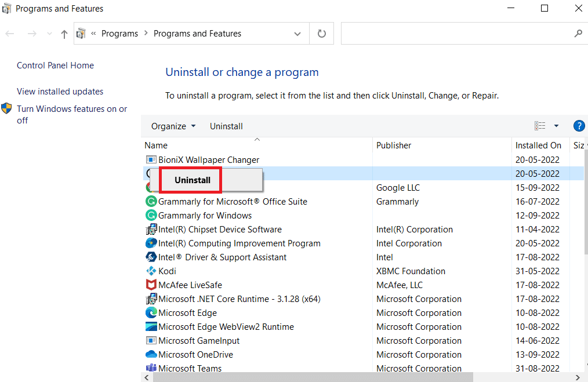Select the McAfee LiveSafe icon
This screenshot has height=382, width=588.
pyautogui.click(x=151, y=285)
